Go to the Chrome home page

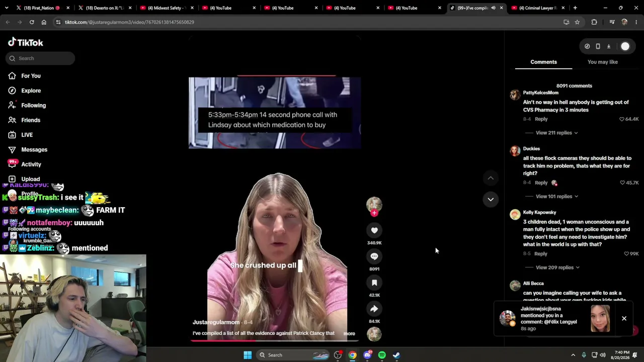(44, 22)
